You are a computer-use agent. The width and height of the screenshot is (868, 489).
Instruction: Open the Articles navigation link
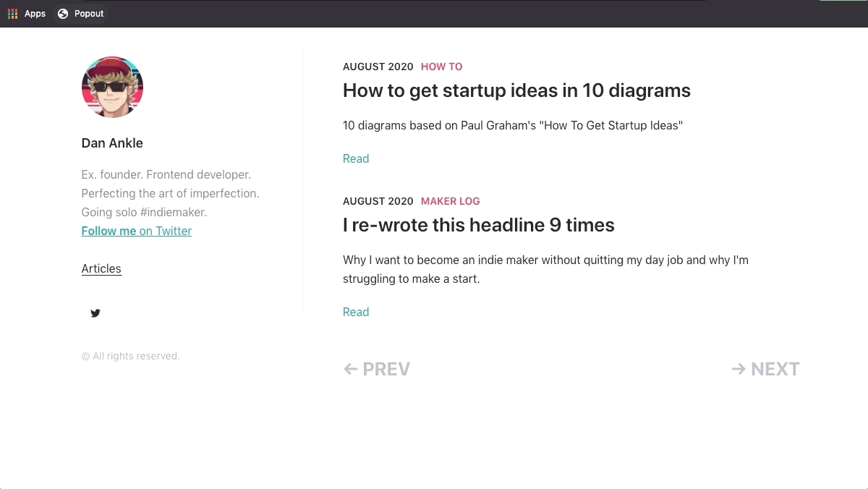[101, 268]
